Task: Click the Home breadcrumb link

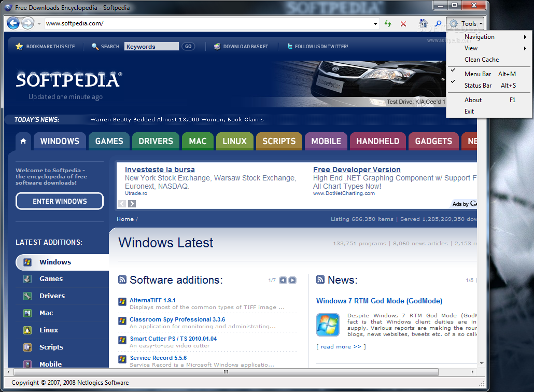Action: click(125, 219)
